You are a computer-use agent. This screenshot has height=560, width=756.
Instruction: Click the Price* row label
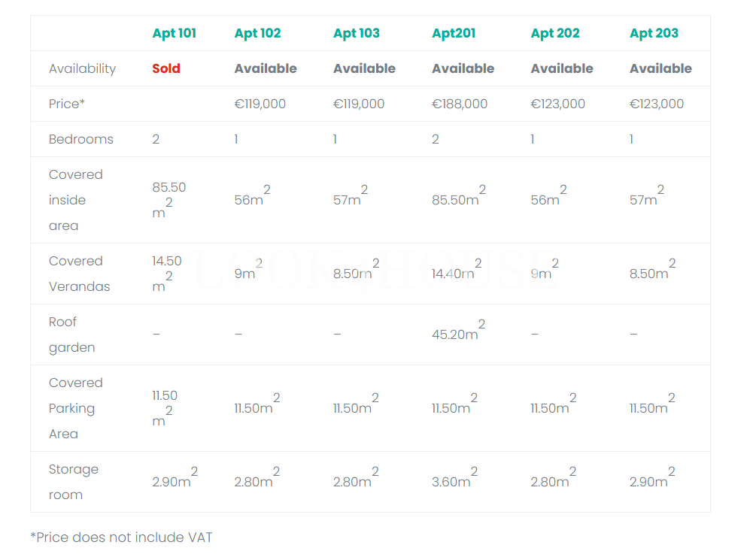coord(66,104)
